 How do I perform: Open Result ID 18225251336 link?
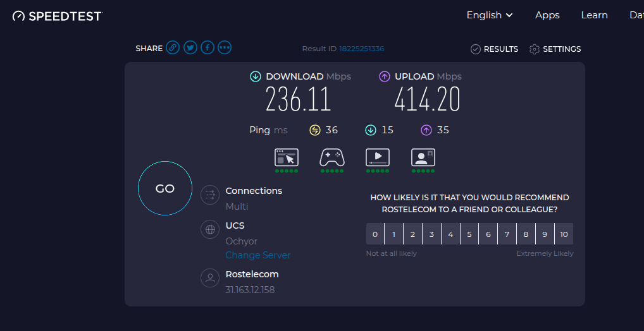point(361,49)
